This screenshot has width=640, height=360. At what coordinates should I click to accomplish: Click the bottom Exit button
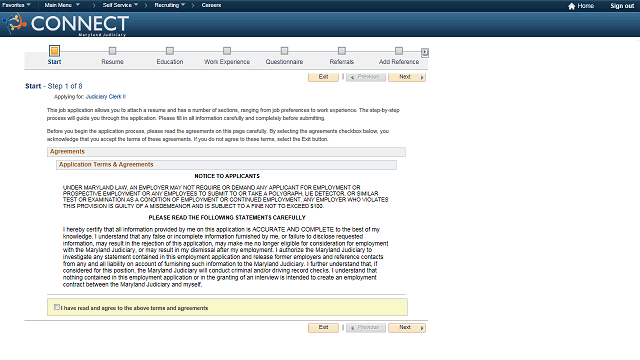(x=323, y=328)
